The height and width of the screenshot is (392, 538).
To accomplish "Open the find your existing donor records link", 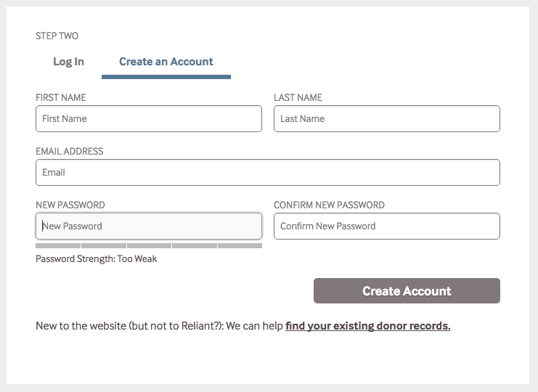I will (x=367, y=326).
